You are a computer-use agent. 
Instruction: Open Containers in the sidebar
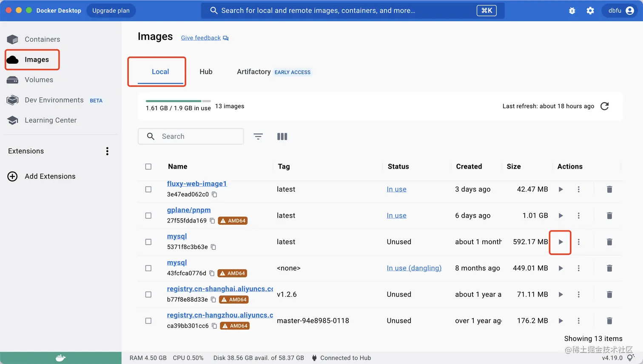pos(42,40)
